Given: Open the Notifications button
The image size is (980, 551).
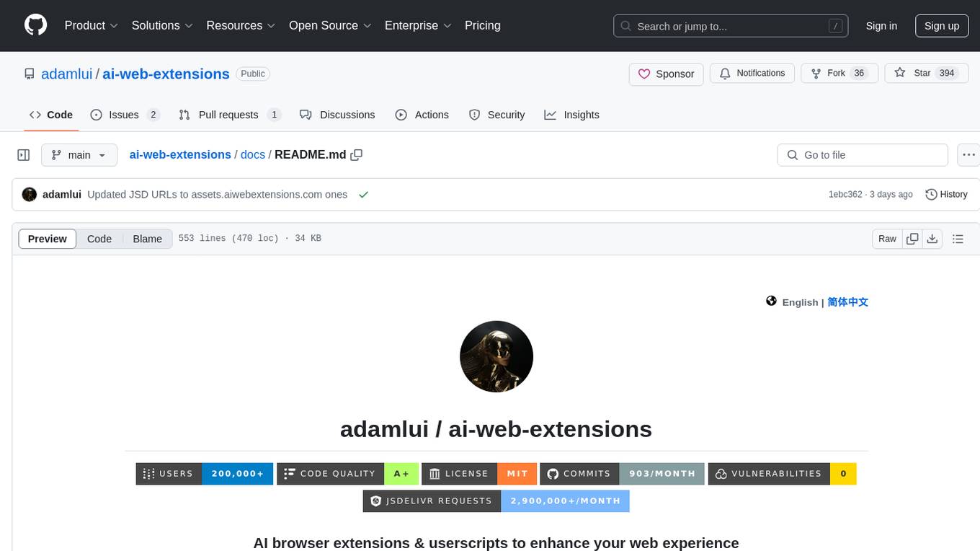Looking at the screenshot, I should pos(752,74).
